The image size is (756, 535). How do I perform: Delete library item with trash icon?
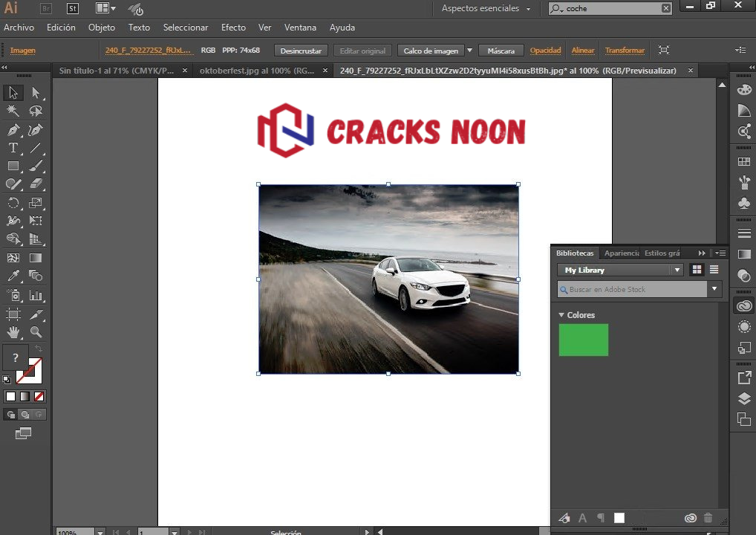coord(708,518)
